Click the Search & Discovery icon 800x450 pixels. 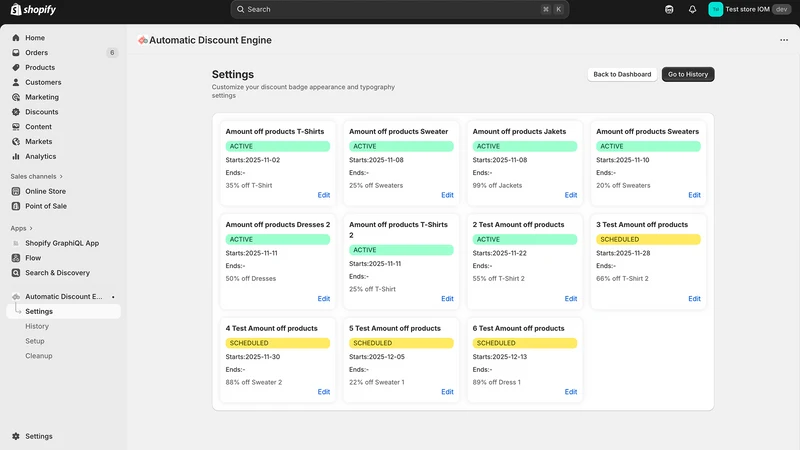pos(16,273)
